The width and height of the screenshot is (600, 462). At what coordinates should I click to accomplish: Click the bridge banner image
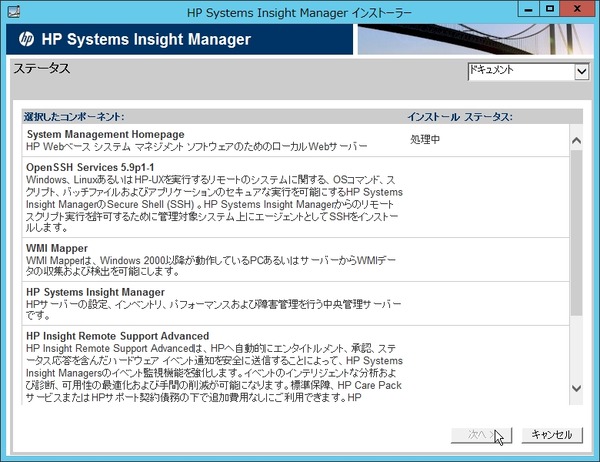tap(476, 39)
